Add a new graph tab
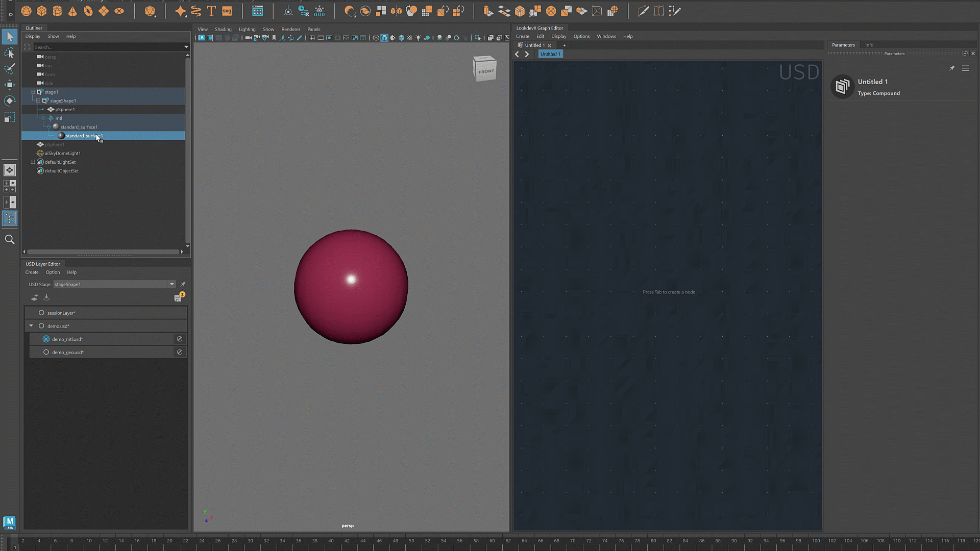Viewport: 980px width, 551px height. point(564,45)
